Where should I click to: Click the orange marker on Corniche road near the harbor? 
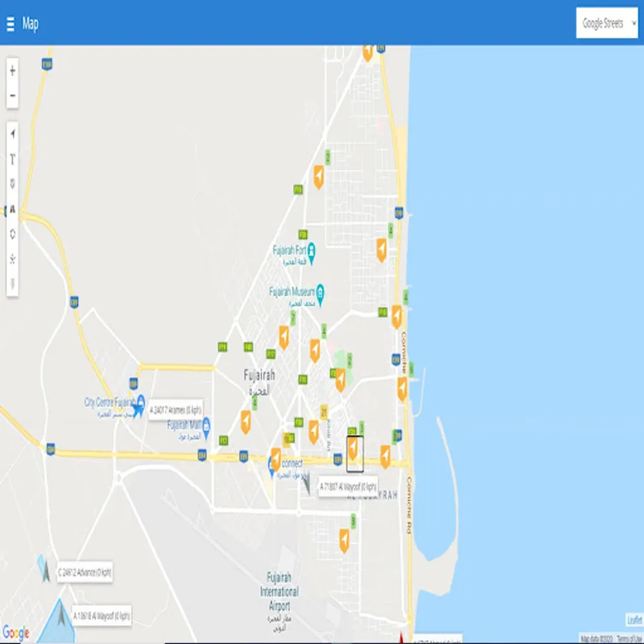[x=402, y=389]
